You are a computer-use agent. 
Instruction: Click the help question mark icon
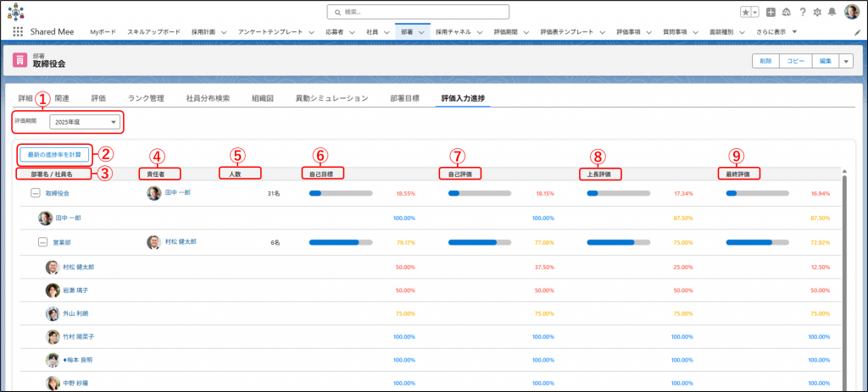[801, 13]
